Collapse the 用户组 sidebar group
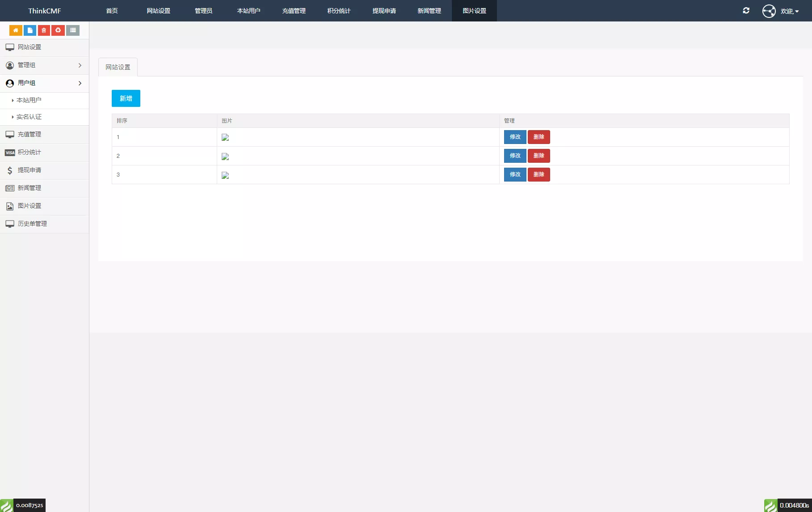812x512 pixels. 44,83
